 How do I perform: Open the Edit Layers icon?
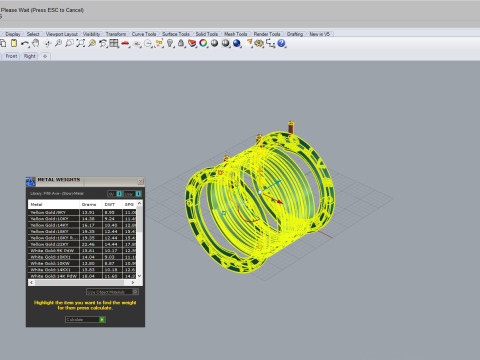click(192, 43)
